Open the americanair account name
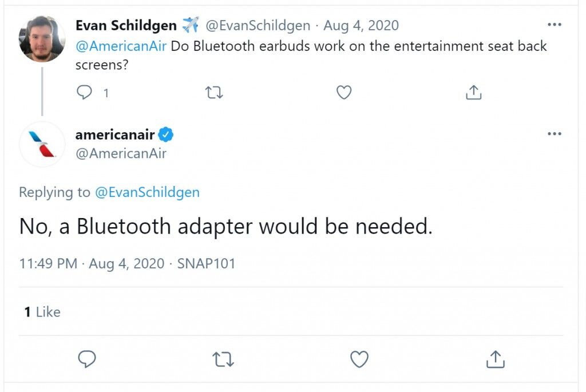 [x=115, y=134]
